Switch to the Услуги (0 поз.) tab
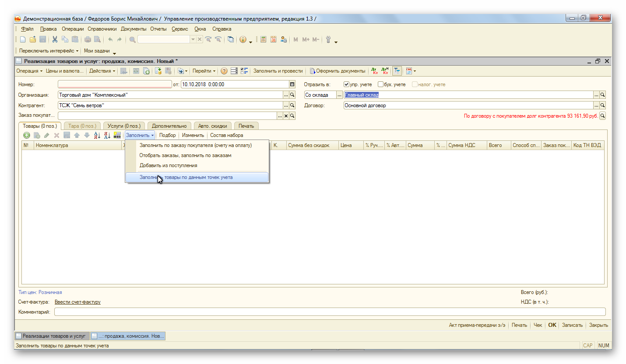This screenshot has height=364, width=626. tap(124, 126)
